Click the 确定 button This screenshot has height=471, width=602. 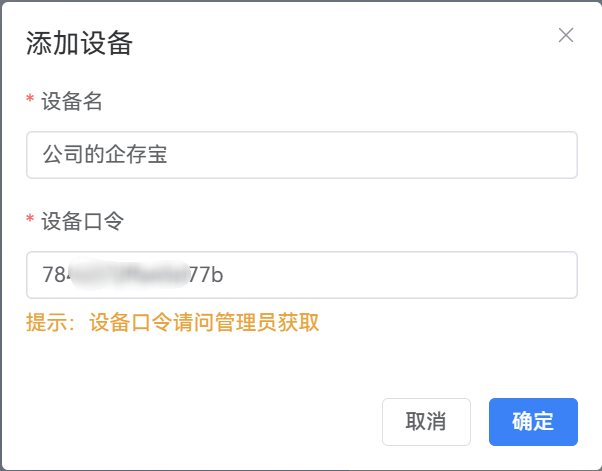tap(533, 421)
